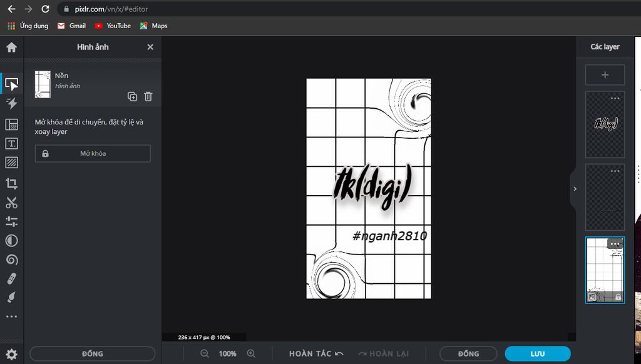641x364 pixels.
Task: Open the Layout template tool
Action: pyautogui.click(x=11, y=124)
